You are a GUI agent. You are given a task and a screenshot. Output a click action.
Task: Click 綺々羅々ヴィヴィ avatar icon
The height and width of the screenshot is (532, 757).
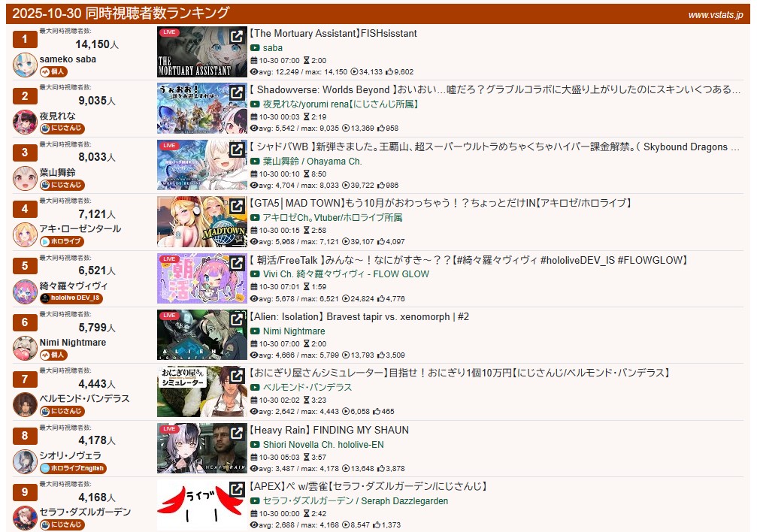click(x=25, y=292)
